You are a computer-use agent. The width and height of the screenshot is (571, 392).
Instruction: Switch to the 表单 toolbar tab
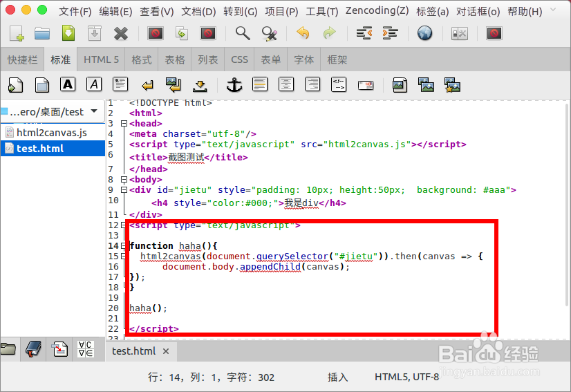tap(271, 59)
